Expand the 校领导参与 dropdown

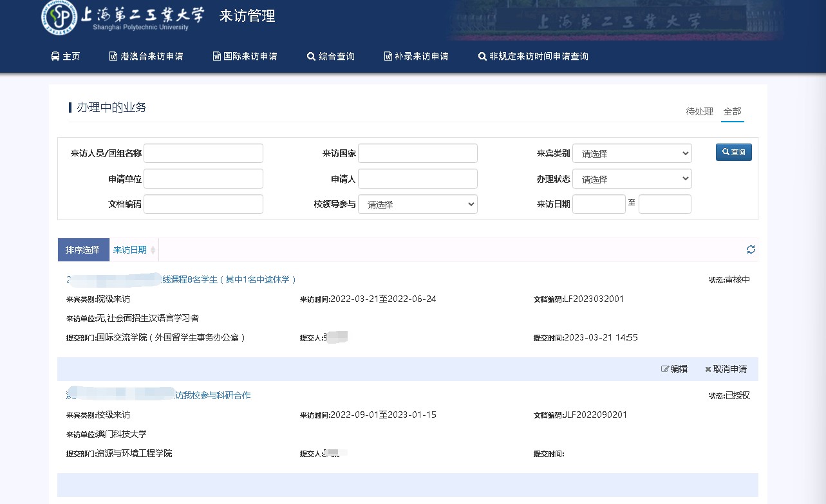tap(417, 205)
